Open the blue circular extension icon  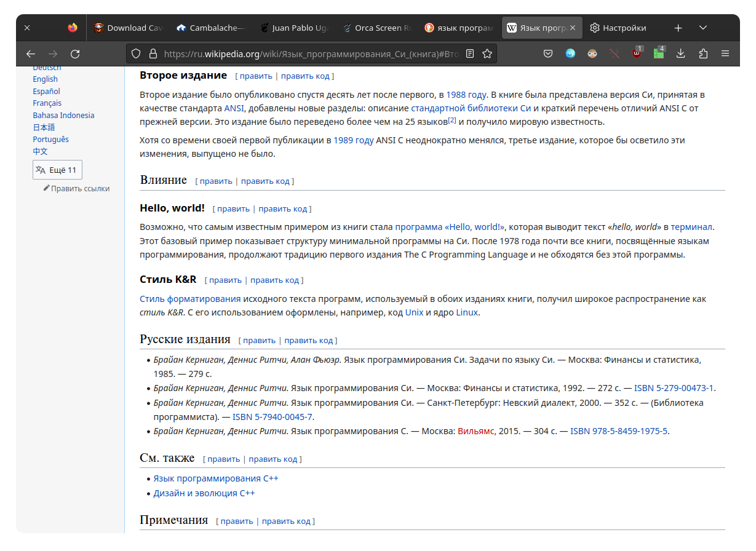570,54
